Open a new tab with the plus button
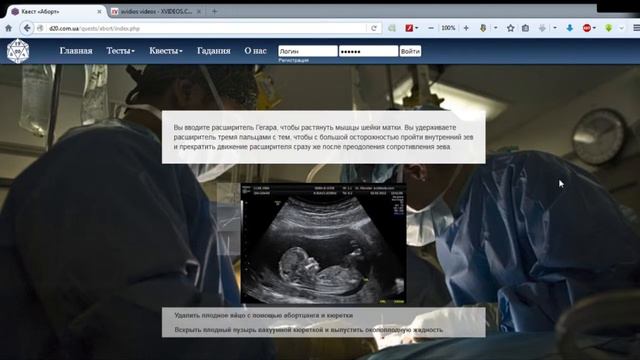 (x=214, y=11)
